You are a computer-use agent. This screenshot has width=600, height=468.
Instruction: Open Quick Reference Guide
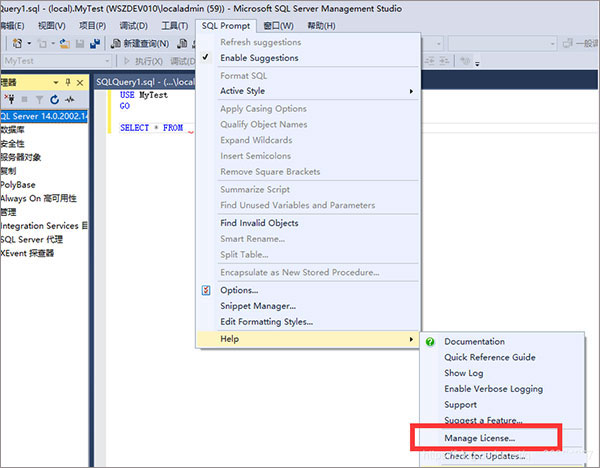[x=502, y=357]
